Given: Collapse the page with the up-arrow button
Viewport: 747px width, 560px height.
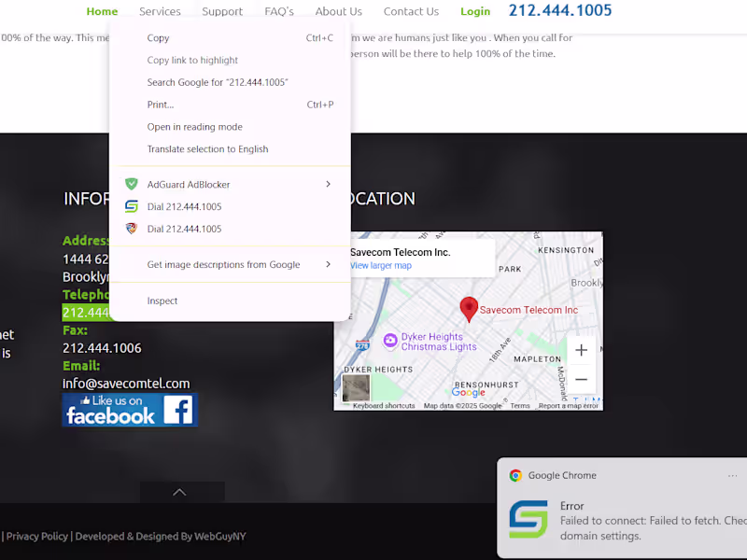Looking at the screenshot, I should point(182,492).
